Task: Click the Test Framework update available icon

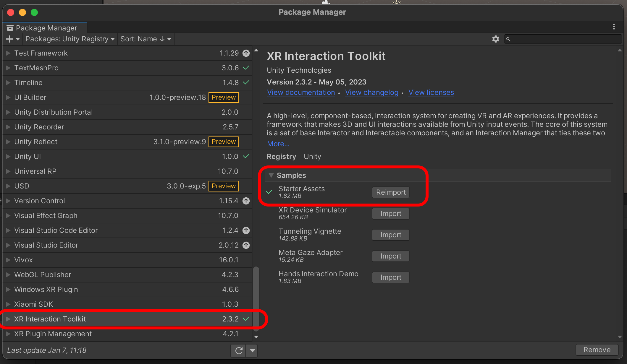Action: click(x=246, y=53)
